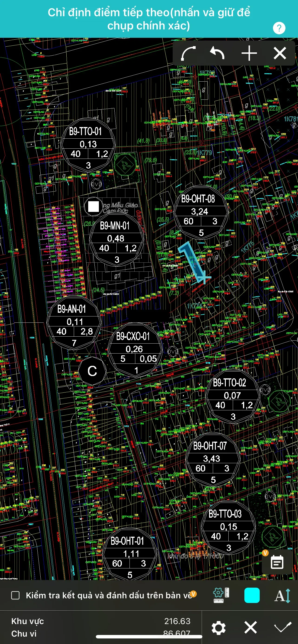Tap the 3,43 value in B9-OHT-07
The height and width of the screenshot is (644, 298).
click(x=211, y=459)
